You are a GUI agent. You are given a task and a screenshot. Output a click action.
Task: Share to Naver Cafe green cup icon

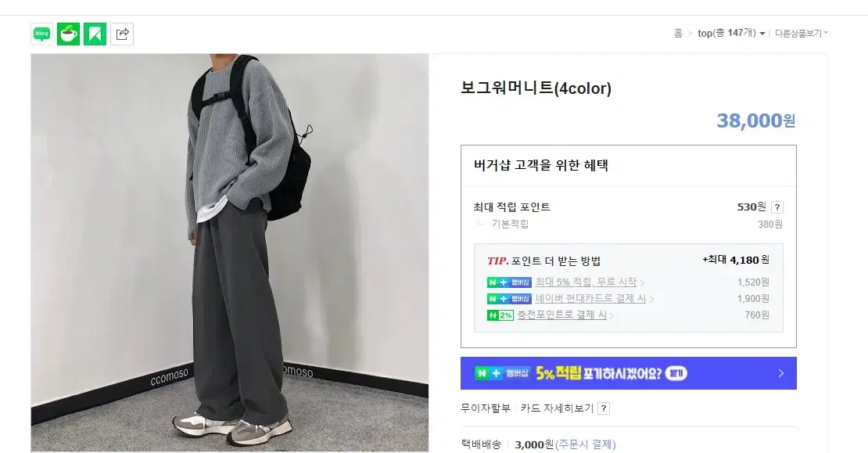click(x=69, y=34)
